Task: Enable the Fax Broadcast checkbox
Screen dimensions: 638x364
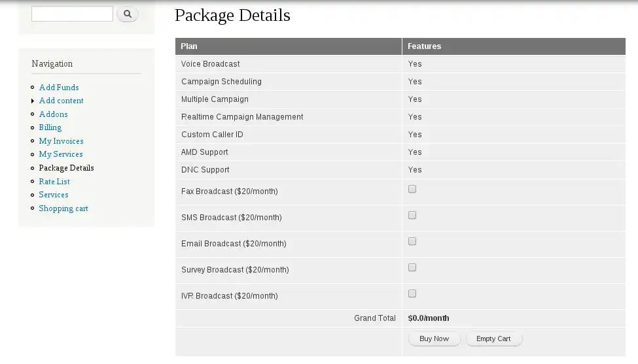Action: click(412, 190)
